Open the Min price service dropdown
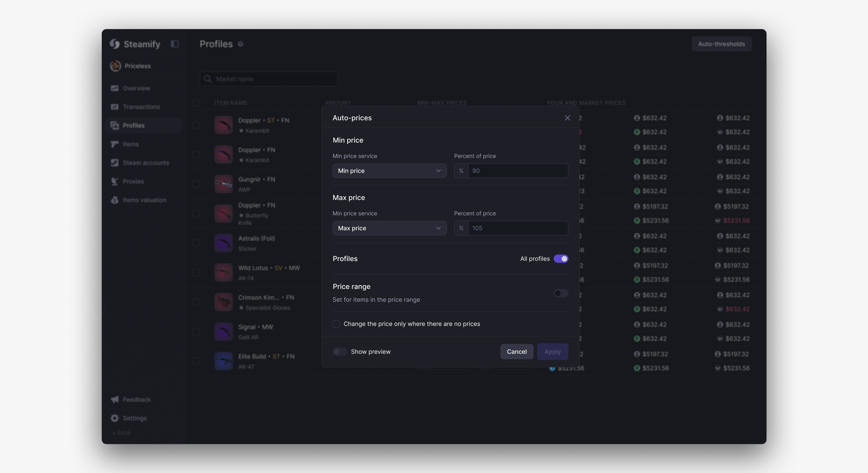The image size is (868, 473). click(389, 171)
